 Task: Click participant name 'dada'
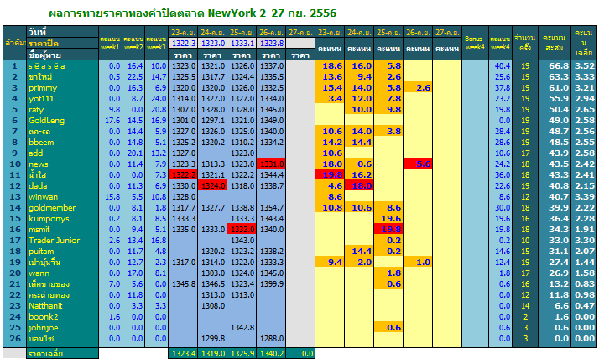click(x=38, y=186)
